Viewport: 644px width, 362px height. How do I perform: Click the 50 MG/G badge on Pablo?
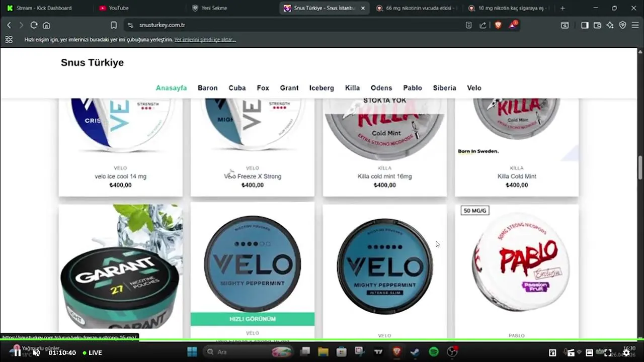(475, 210)
